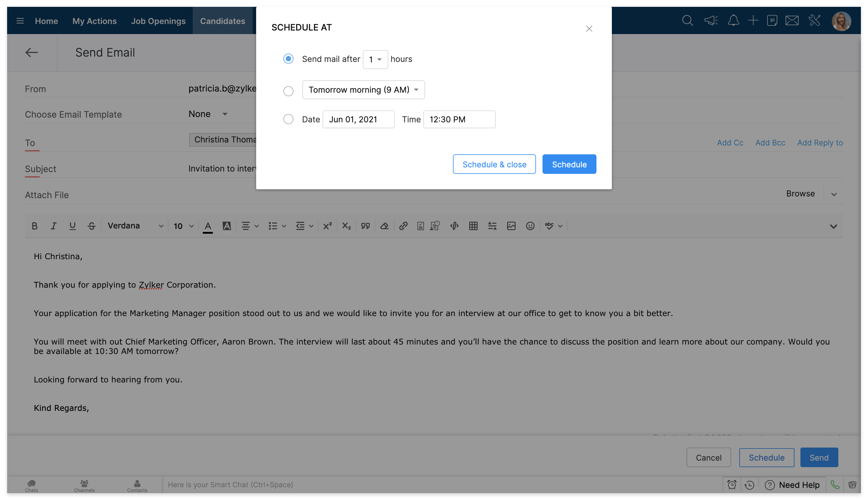Open the My Actions menu
This screenshot has width=868, height=500.
[x=94, y=21]
